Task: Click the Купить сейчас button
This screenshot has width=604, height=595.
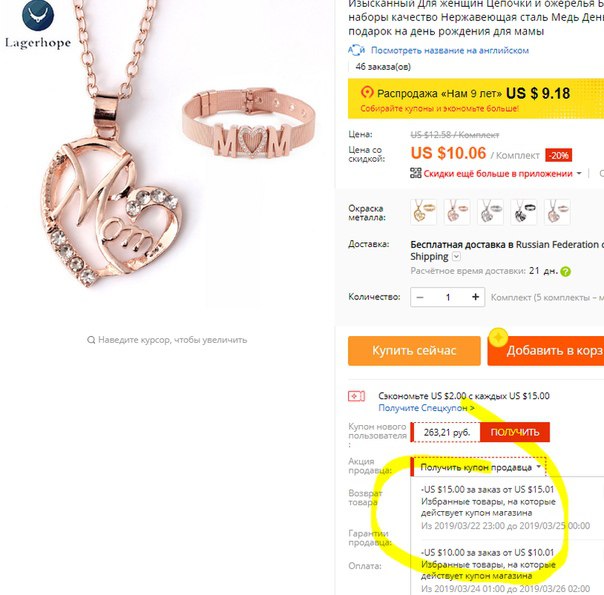Action: (x=414, y=350)
